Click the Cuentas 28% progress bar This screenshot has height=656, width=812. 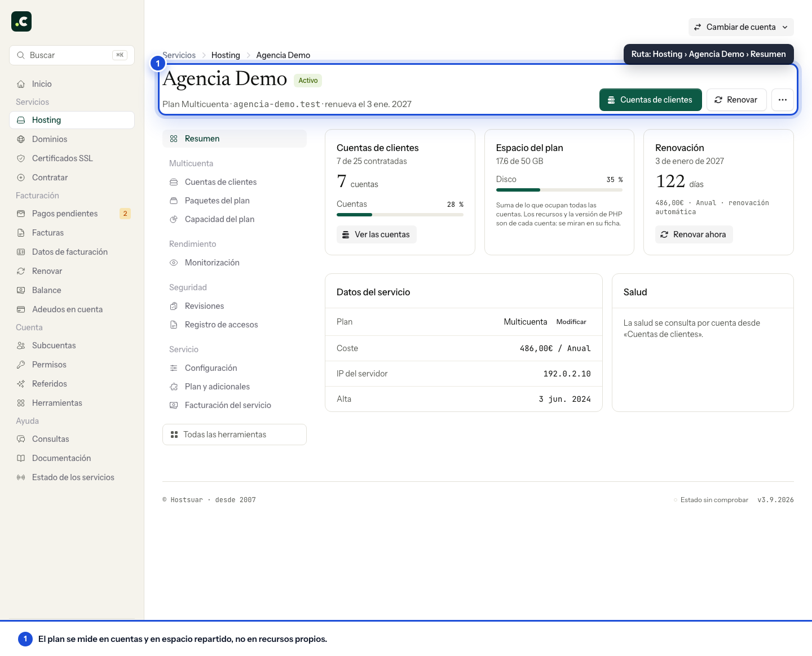[x=400, y=215]
